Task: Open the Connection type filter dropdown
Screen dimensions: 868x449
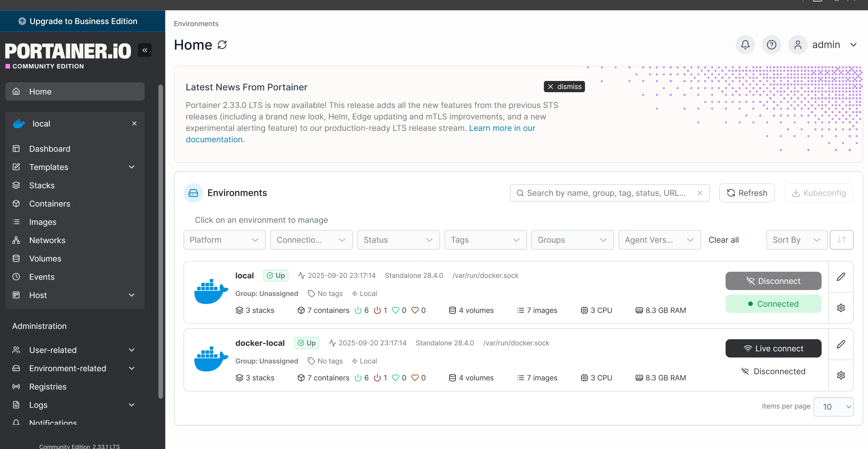Action: pyautogui.click(x=311, y=240)
